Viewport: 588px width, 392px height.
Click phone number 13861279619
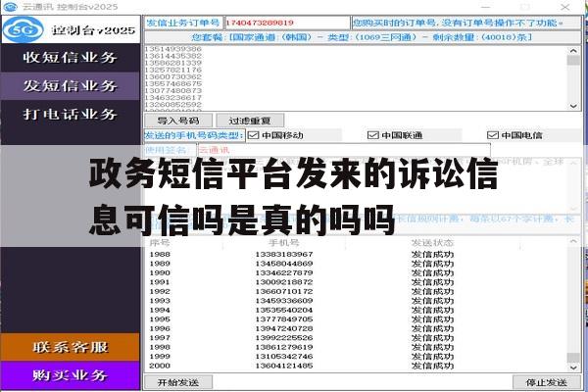(284, 347)
